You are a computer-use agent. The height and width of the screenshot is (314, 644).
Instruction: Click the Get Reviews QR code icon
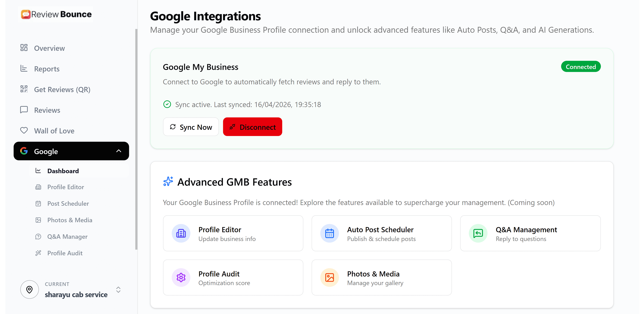[24, 89]
